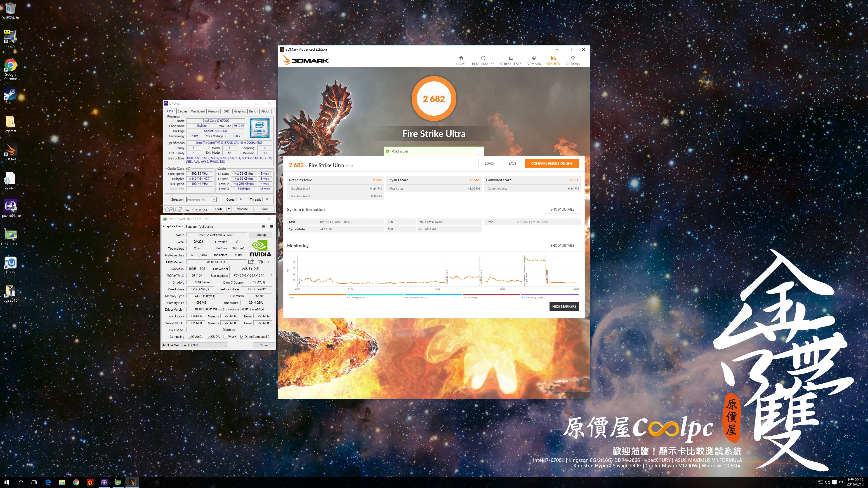Select GPU Load red legend bar
Image resolution: width=868 pixels, height=488 pixels.
(491, 294)
